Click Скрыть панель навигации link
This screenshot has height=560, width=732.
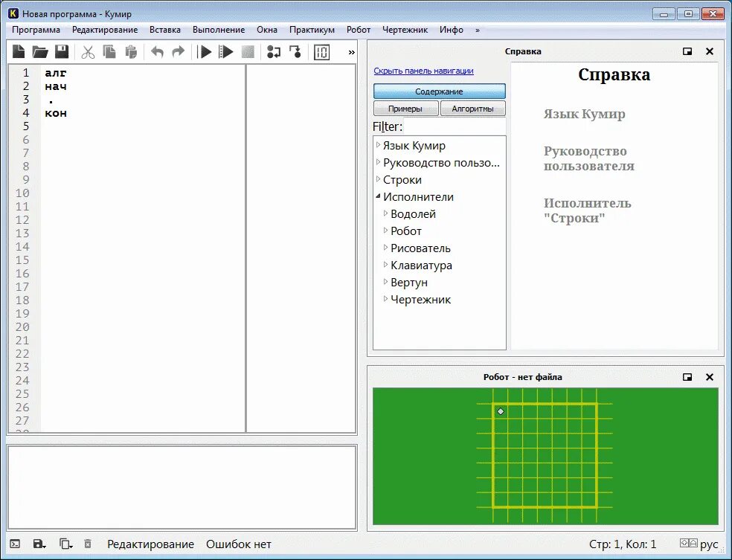click(x=423, y=71)
